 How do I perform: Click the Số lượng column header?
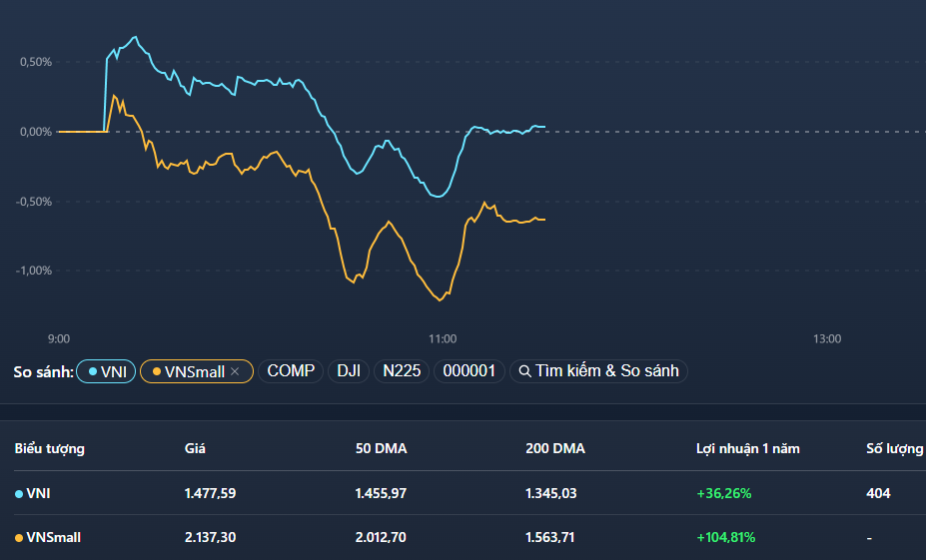pos(894,448)
